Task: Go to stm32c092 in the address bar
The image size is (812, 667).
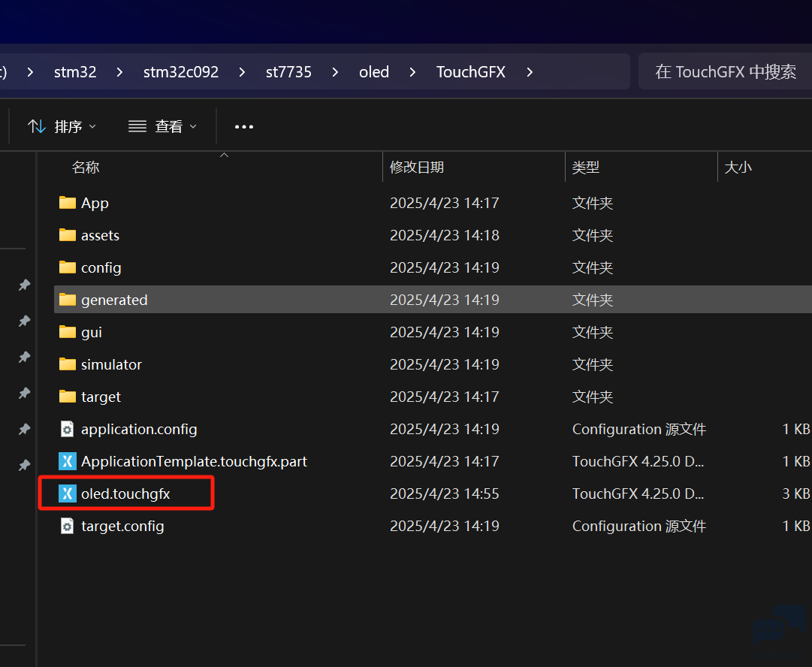Action: click(181, 72)
